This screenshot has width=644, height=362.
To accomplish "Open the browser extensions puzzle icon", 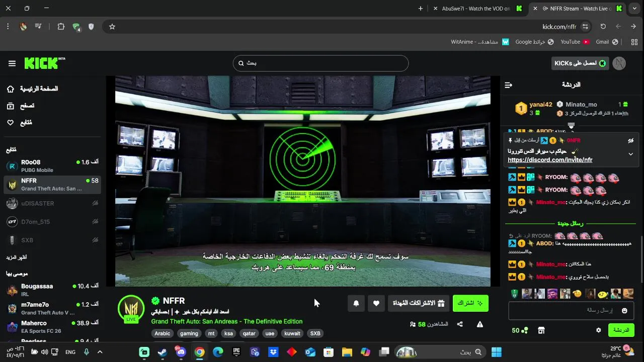I will pyautogui.click(x=61, y=27).
